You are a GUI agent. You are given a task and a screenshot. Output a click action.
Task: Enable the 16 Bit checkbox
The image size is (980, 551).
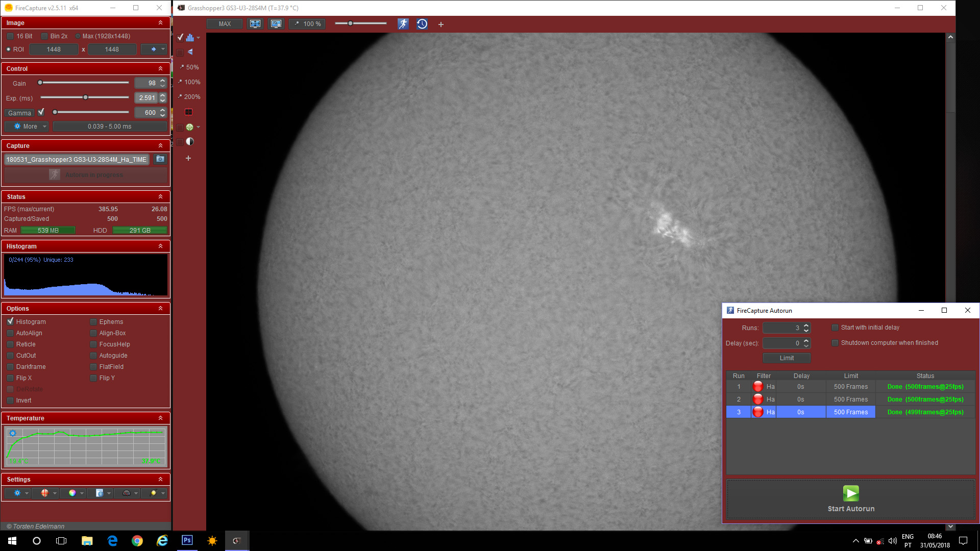10,36
